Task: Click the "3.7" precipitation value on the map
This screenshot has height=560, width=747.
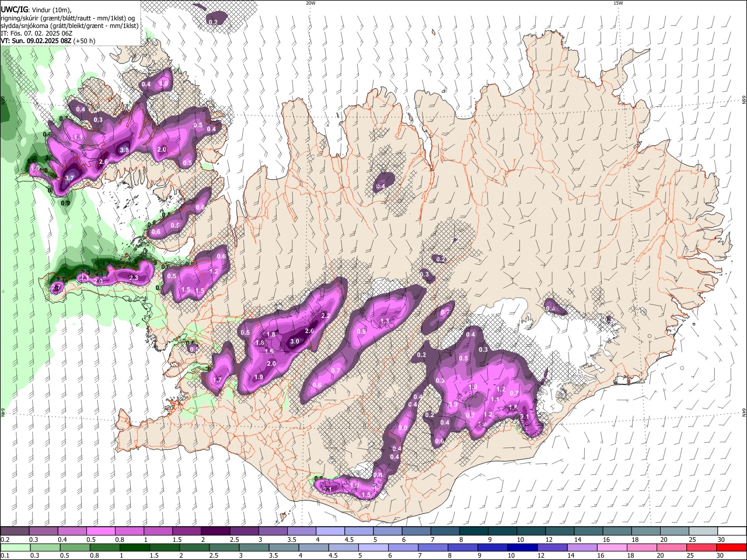Action: pos(69,178)
